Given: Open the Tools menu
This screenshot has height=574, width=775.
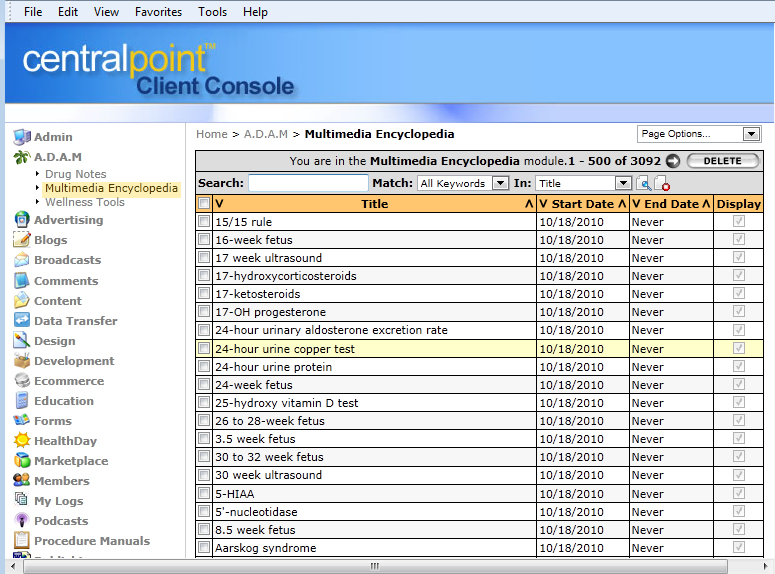Looking at the screenshot, I should (212, 12).
